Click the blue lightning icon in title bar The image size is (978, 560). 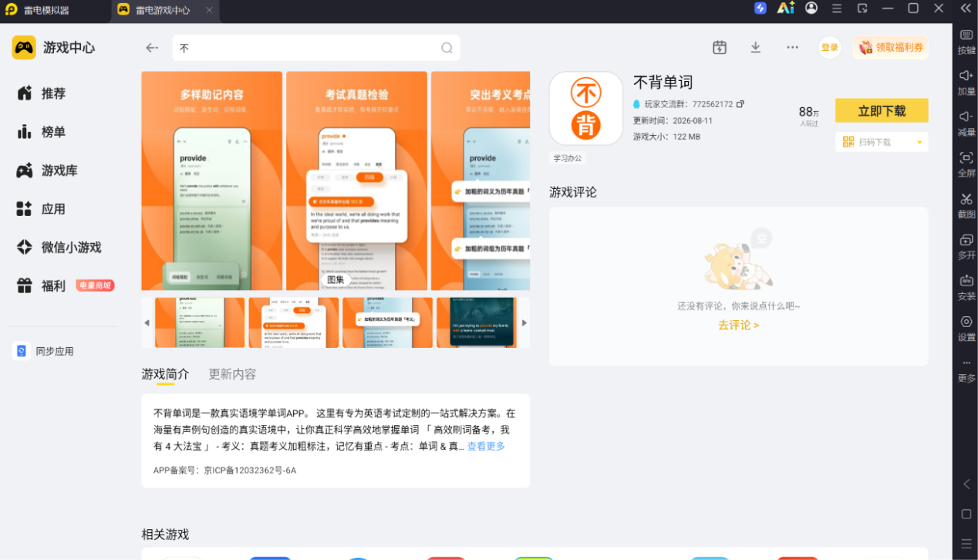[x=760, y=8]
